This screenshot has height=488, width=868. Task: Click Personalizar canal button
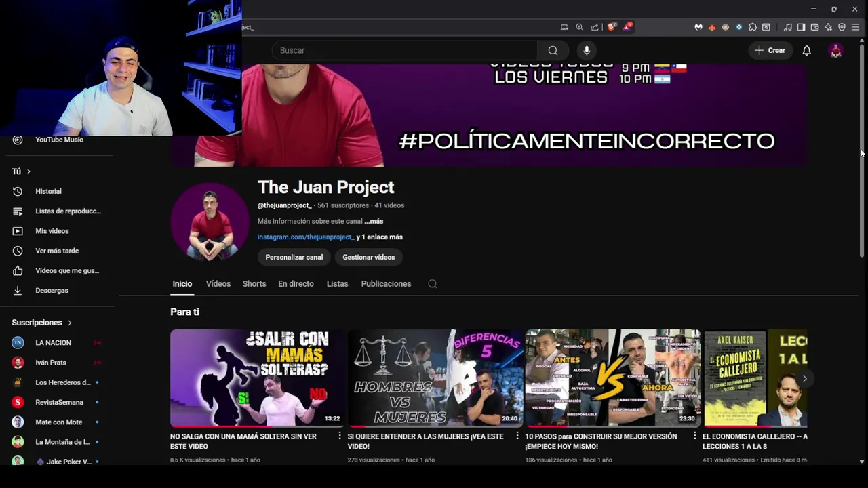click(294, 257)
